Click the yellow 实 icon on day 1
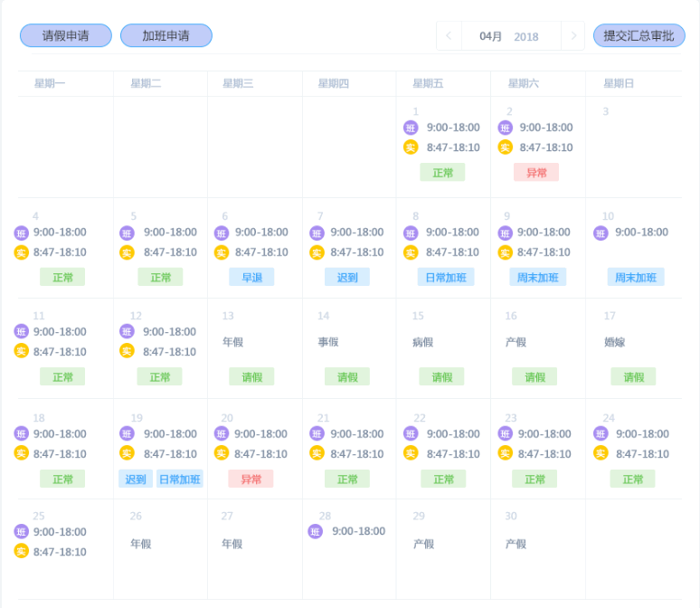This screenshot has width=700, height=608. tap(411, 147)
